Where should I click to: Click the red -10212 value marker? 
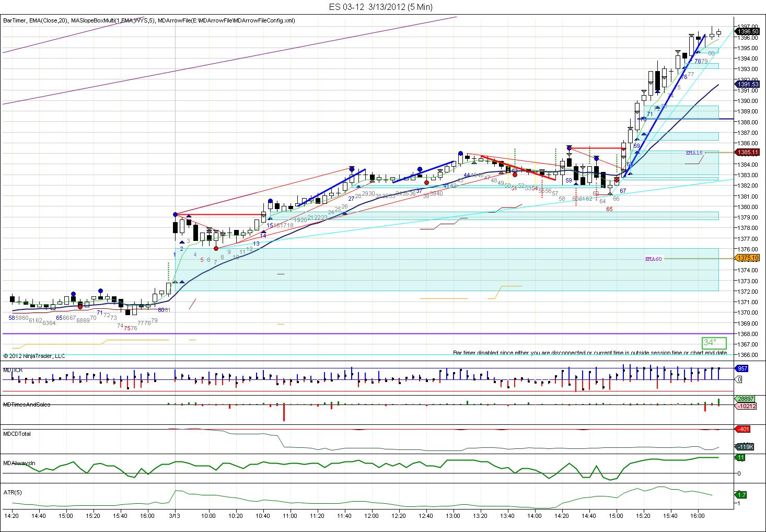click(746, 406)
